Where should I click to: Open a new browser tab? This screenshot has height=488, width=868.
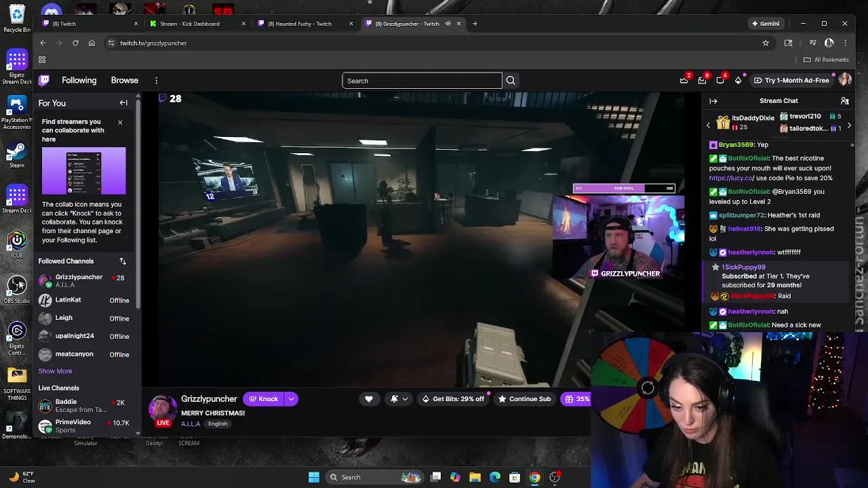pyautogui.click(x=475, y=24)
